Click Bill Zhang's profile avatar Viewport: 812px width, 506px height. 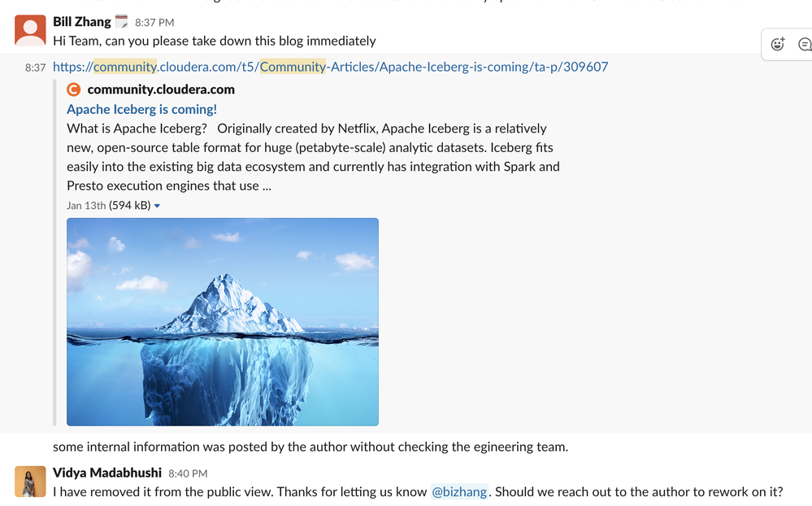tap(30, 31)
